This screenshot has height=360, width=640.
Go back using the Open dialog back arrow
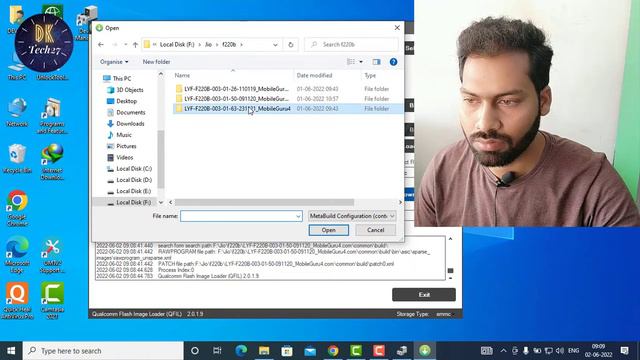tap(101, 44)
